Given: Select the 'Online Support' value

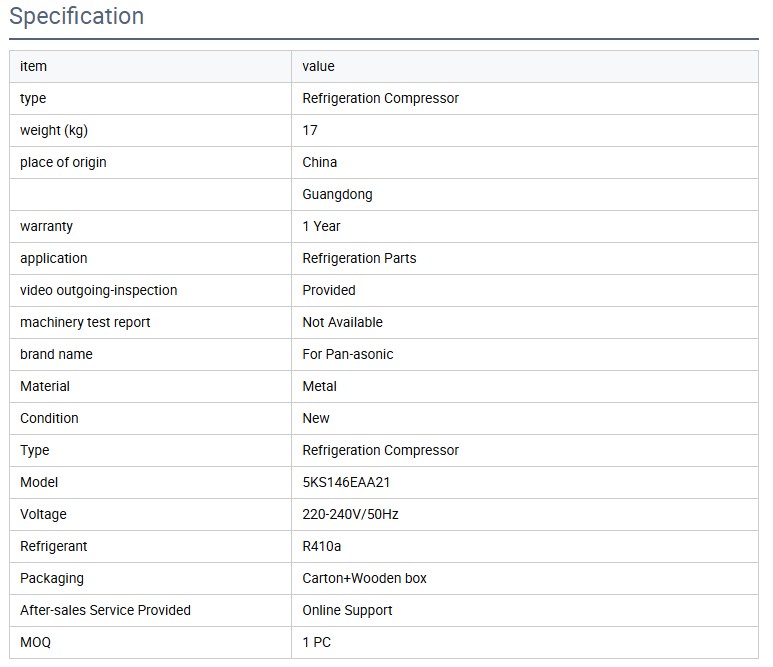Looking at the screenshot, I should coord(348,610).
